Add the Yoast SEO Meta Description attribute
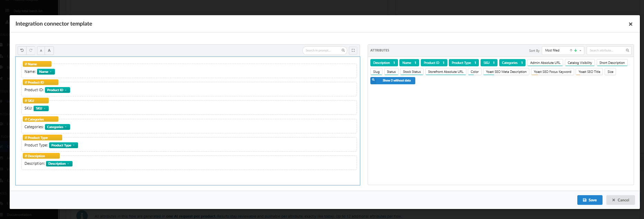This screenshot has width=644, height=219. (506, 72)
